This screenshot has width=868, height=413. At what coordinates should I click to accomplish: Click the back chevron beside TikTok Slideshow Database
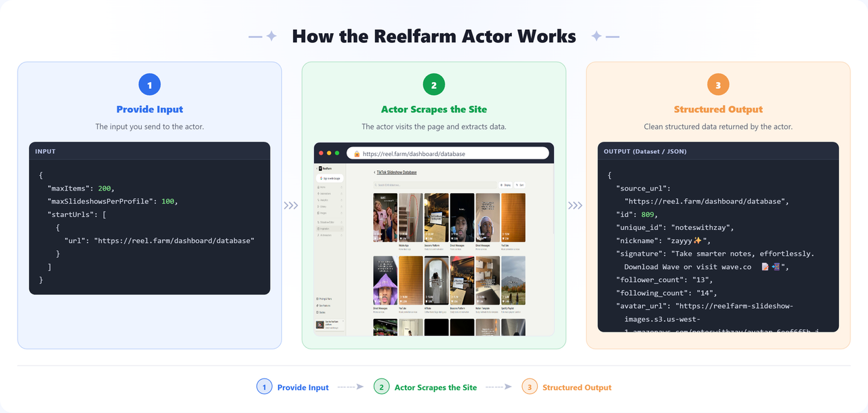click(x=374, y=172)
